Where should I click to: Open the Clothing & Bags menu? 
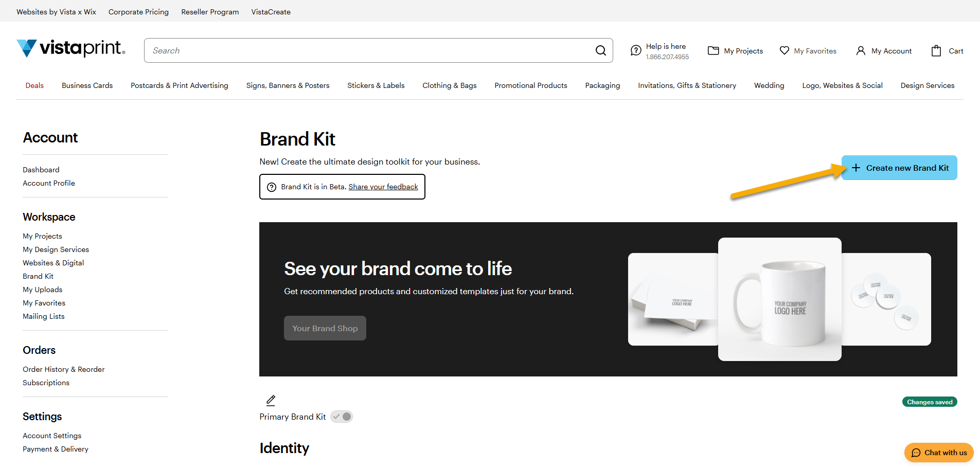pos(450,85)
